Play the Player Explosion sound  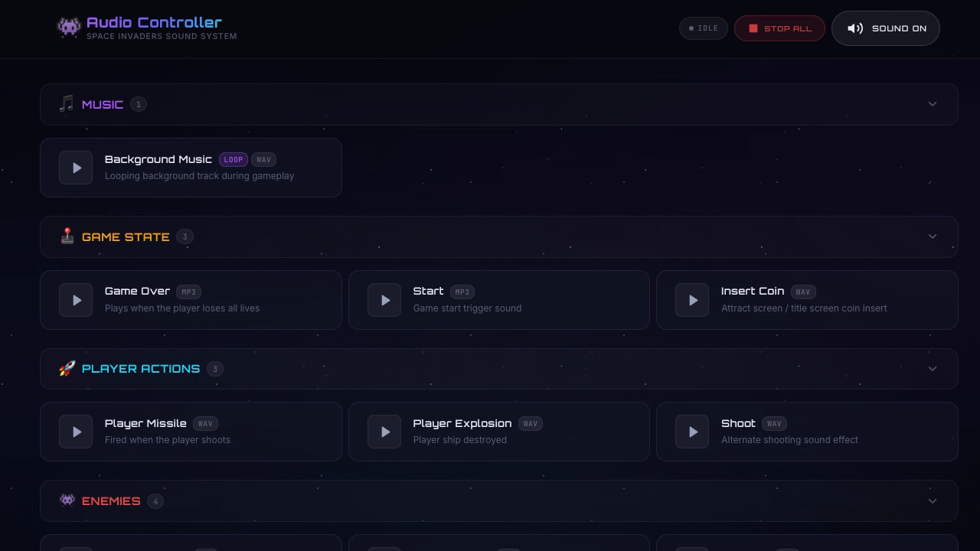click(384, 432)
